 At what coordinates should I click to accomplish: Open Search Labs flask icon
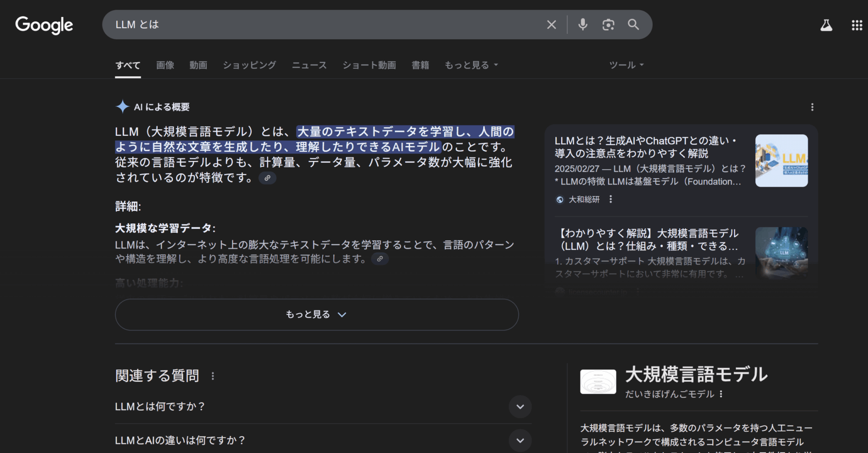coord(826,25)
